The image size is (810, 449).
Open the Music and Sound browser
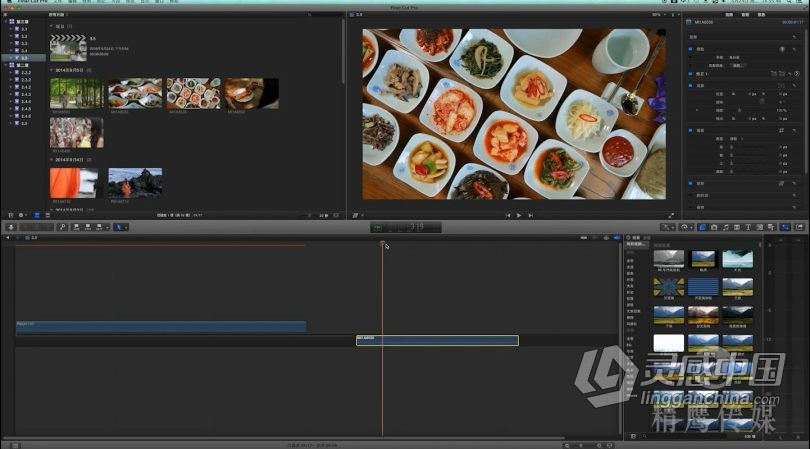(x=725, y=227)
